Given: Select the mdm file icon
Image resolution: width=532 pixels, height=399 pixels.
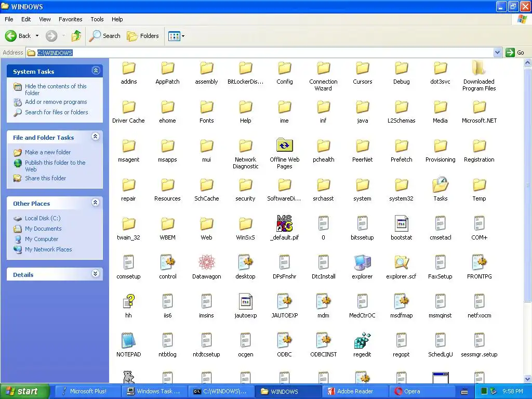Looking at the screenshot, I should pyautogui.click(x=323, y=301).
